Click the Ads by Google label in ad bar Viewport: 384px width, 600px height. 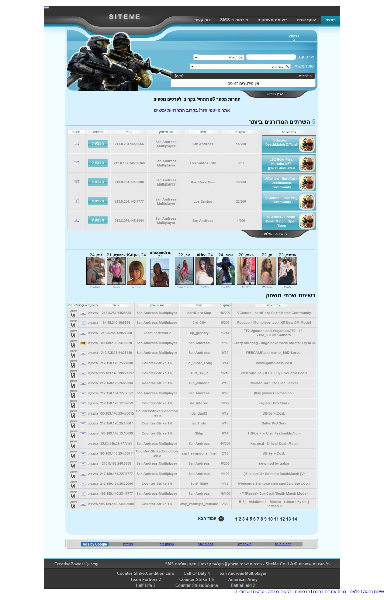94,544
